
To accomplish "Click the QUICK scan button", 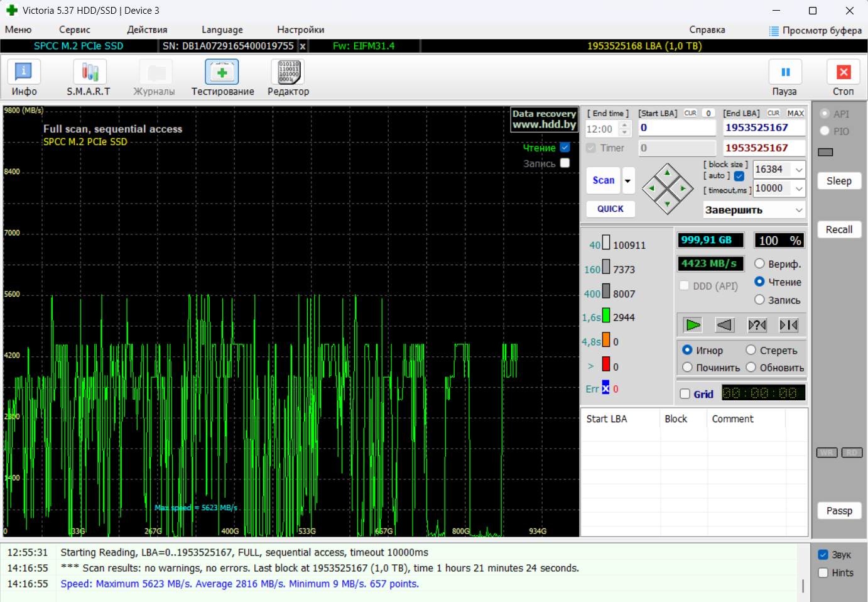I will coord(610,209).
